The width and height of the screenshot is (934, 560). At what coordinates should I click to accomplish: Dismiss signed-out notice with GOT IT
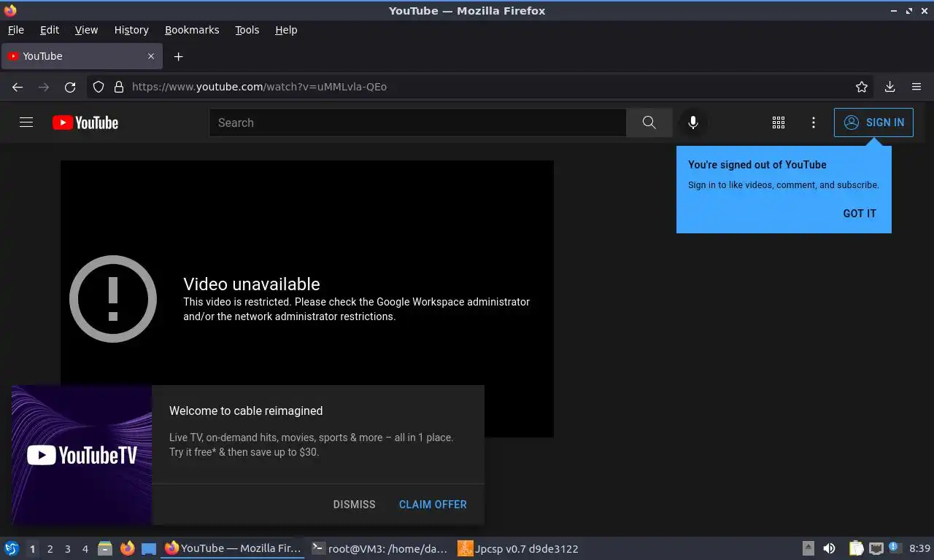[x=860, y=214]
